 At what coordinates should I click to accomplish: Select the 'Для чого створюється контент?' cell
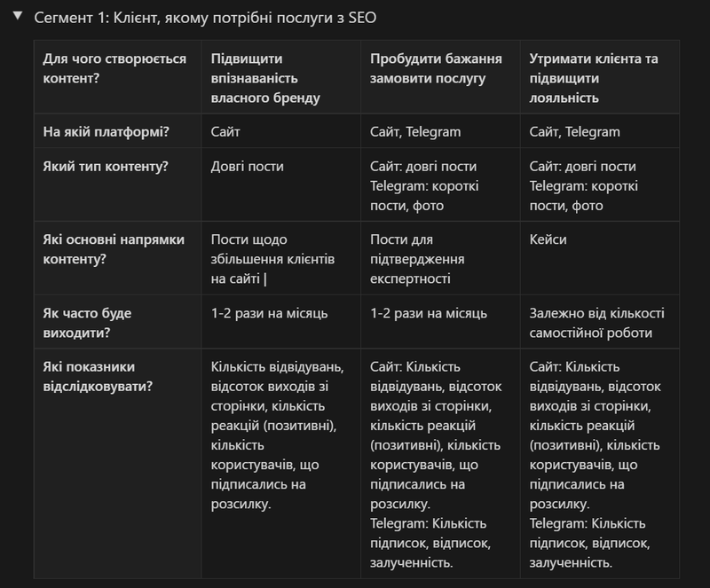tap(118, 77)
